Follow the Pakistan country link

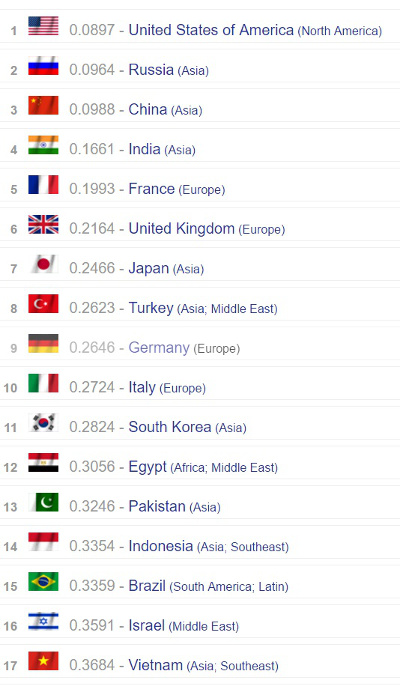(x=157, y=506)
